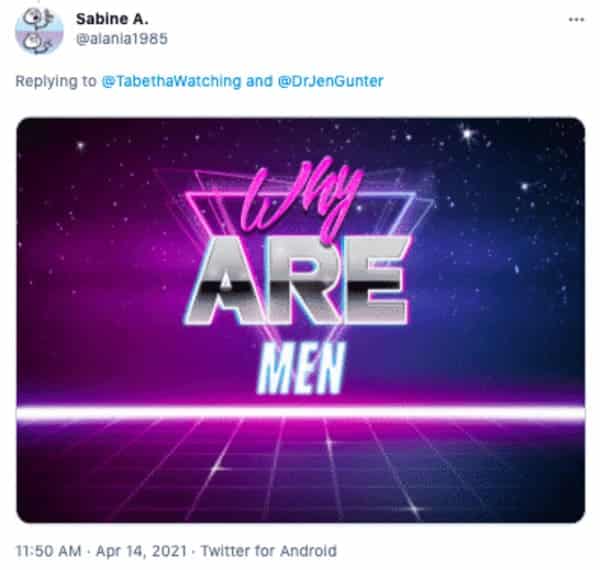600x570 pixels.
Task: Click the chrome 'ARE' lettering in image
Action: click(297, 280)
